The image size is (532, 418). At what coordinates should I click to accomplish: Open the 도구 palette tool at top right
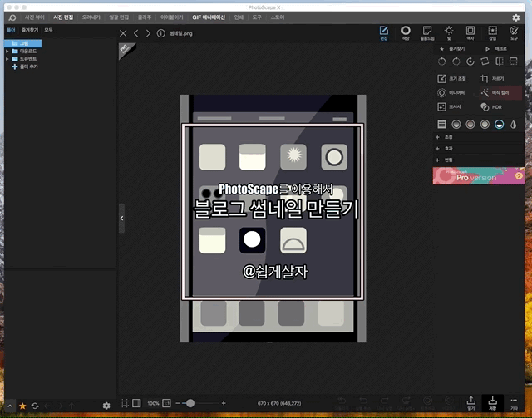click(514, 33)
